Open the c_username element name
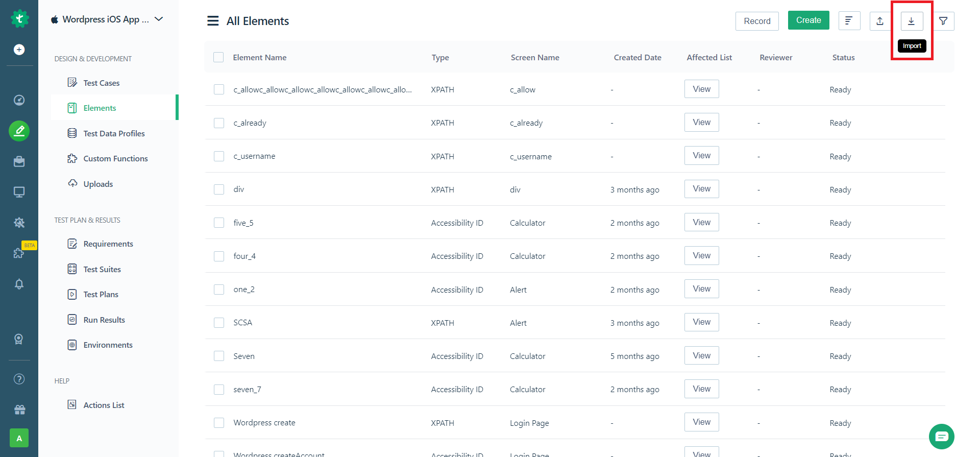Viewport: 980px width, 457px height. 254,156
